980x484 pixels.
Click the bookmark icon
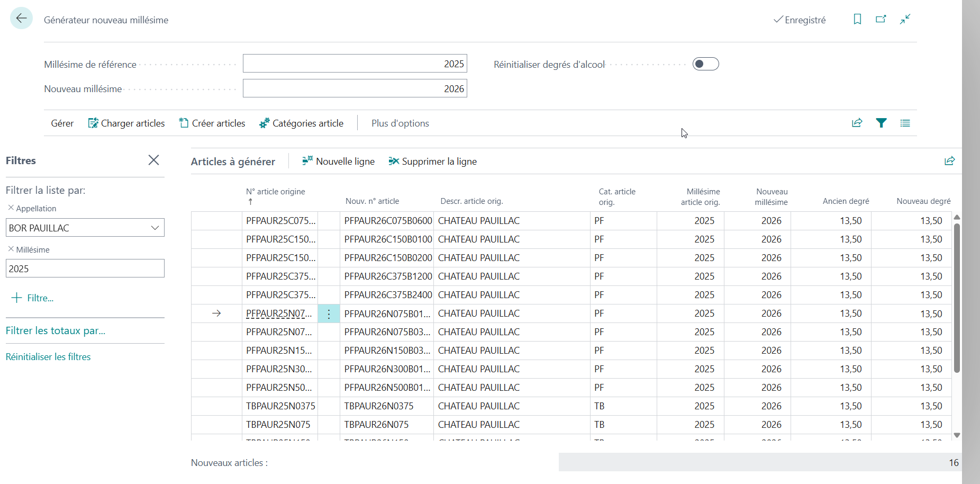857,19
